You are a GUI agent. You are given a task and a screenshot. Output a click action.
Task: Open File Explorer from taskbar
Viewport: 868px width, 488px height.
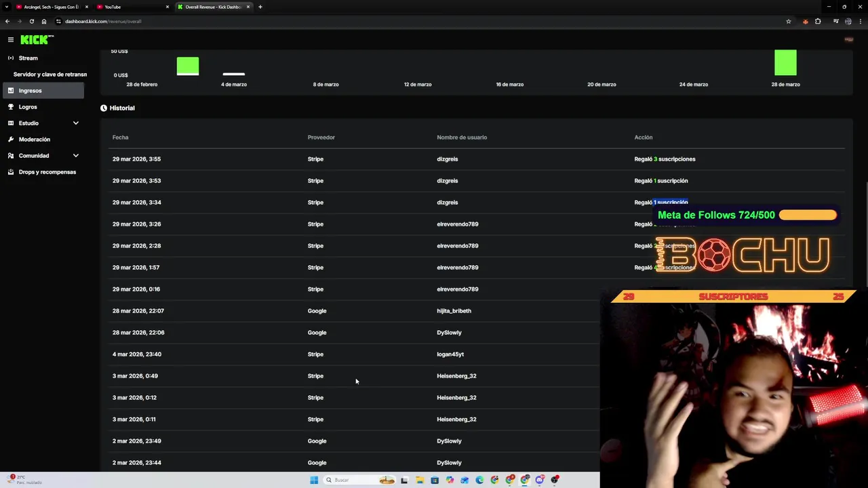(x=420, y=480)
